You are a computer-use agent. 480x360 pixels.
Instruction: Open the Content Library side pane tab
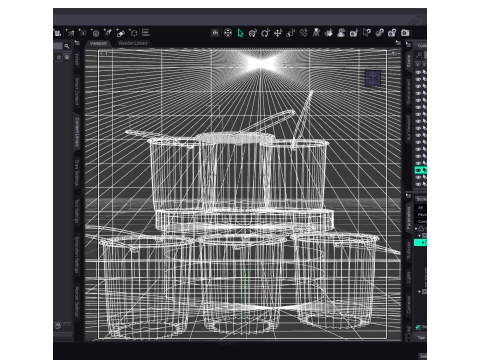pos(77,132)
